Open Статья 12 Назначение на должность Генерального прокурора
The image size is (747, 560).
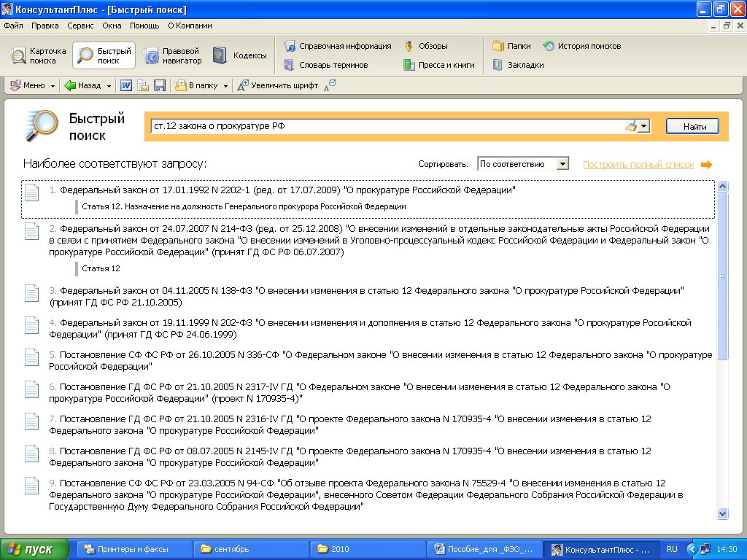(x=244, y=206)
